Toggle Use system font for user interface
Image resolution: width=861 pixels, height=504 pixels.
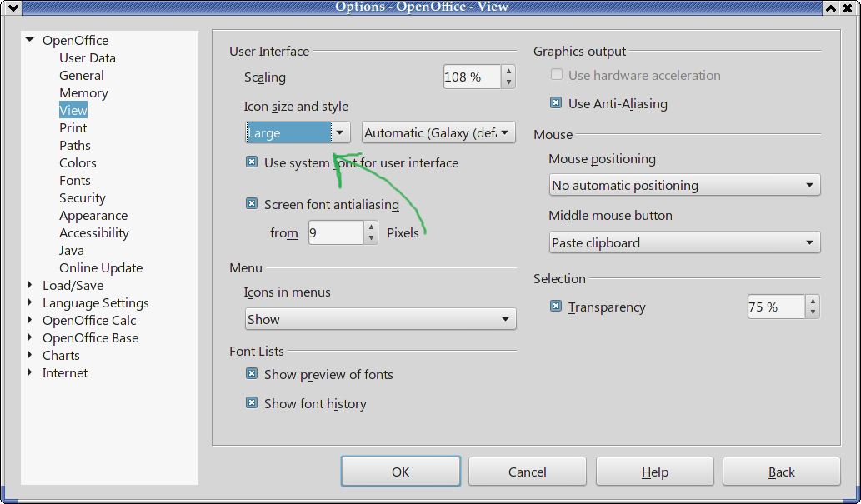pos(252,162)
